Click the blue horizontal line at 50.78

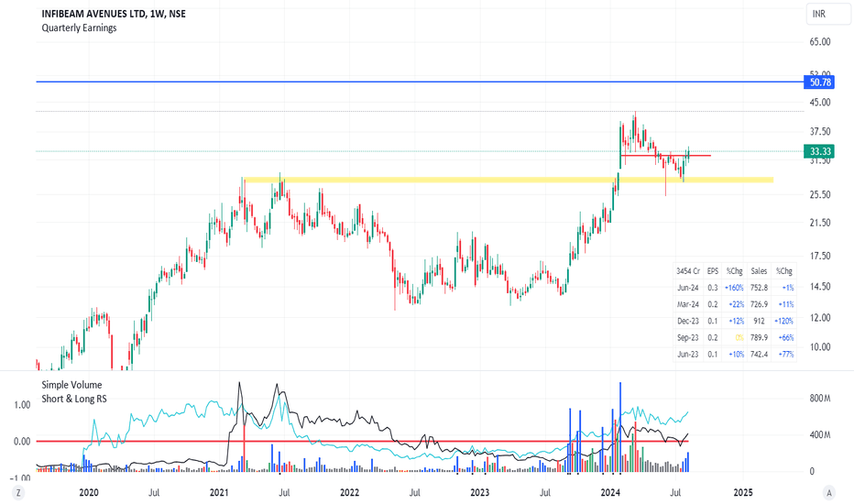[420, 82]
